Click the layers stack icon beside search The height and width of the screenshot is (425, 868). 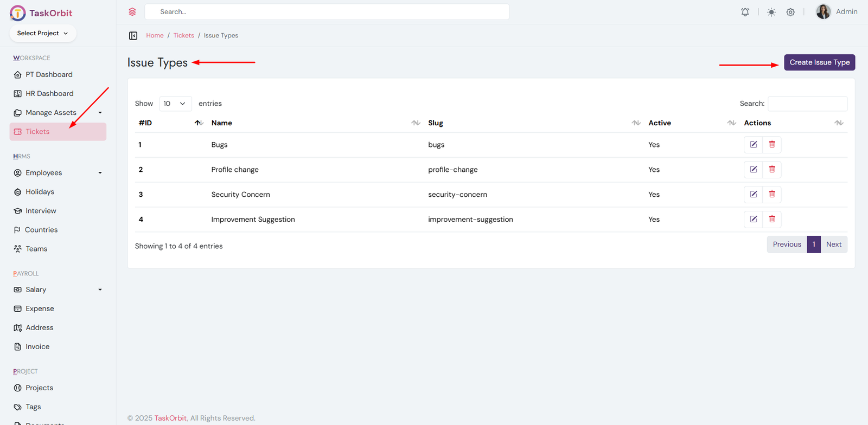pos(132,12)
